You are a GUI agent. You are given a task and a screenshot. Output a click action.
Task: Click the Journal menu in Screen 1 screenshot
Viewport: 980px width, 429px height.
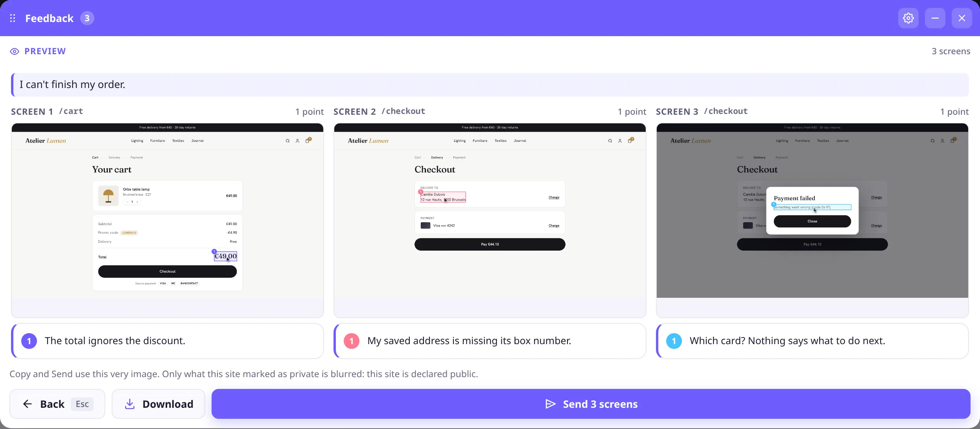point(197,141)
